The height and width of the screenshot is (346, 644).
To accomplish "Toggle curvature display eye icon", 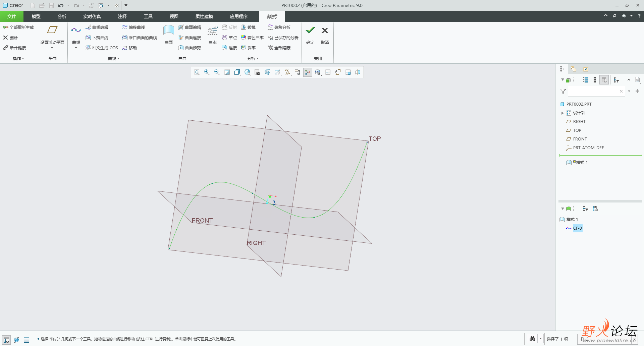I will pos(318,72).
